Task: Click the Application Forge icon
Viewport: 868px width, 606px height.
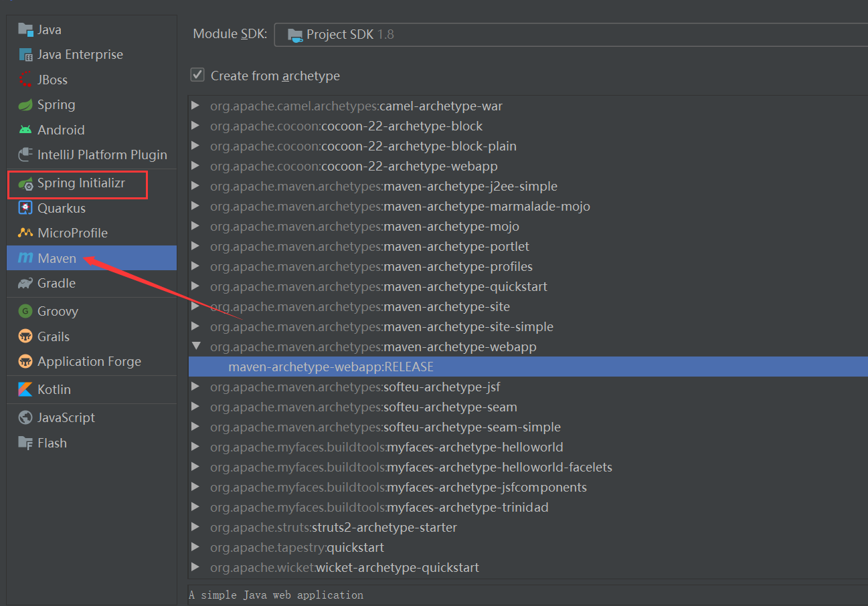Action: [x=25, y=362]
